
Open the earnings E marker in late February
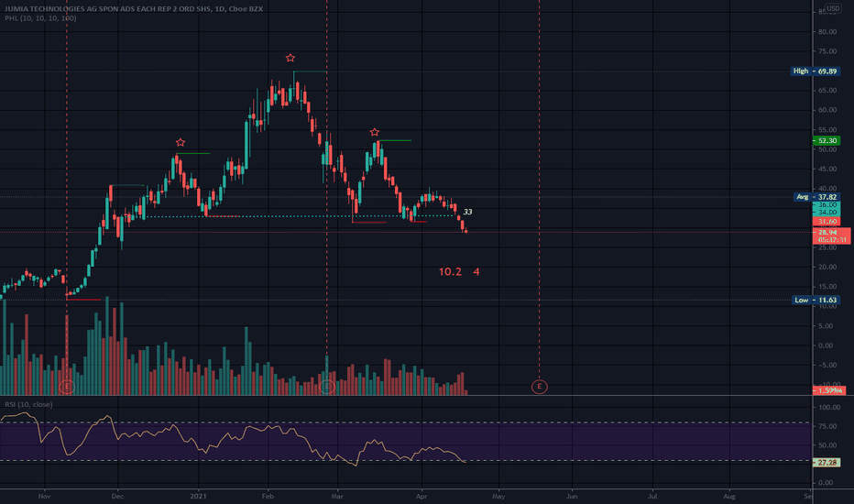coord(327,387)
